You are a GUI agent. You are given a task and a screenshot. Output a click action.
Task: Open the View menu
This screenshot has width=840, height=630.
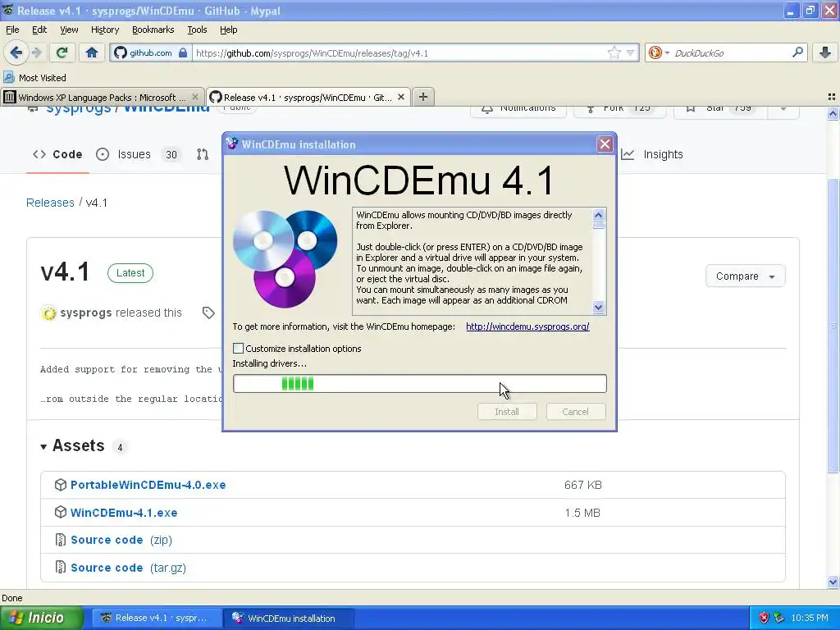[x=69, y=30]
